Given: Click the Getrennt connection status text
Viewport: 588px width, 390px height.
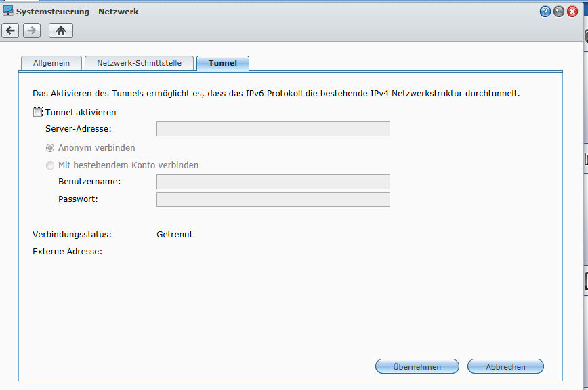Looking at the screenshot, I should (x=174, y=235).
